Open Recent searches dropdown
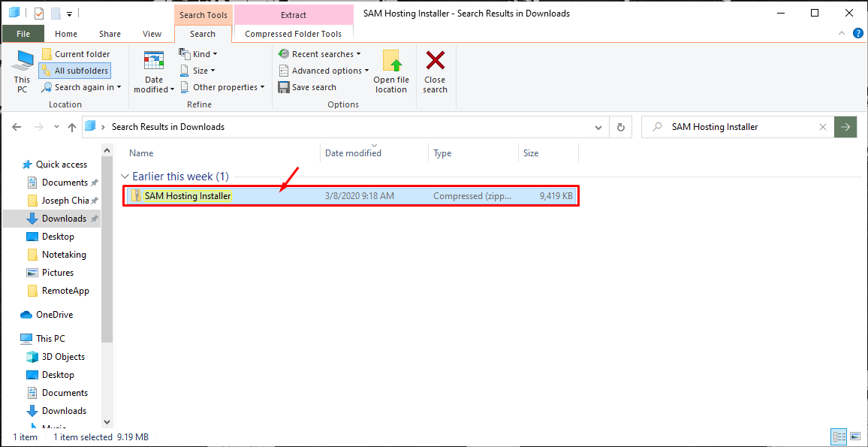The height and width of the screenshot is (447, 868). (319, 54)
